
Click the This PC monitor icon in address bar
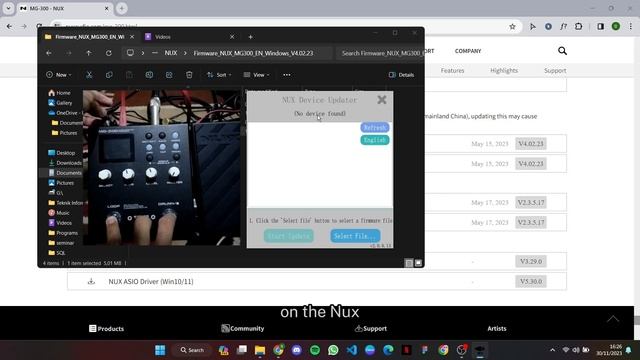130,53
